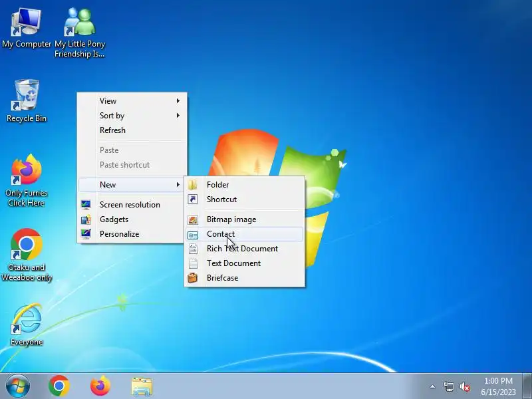Screen dimensions: 532x399
Task: Open the My Computer desktop icon
Action: (27, 28)
